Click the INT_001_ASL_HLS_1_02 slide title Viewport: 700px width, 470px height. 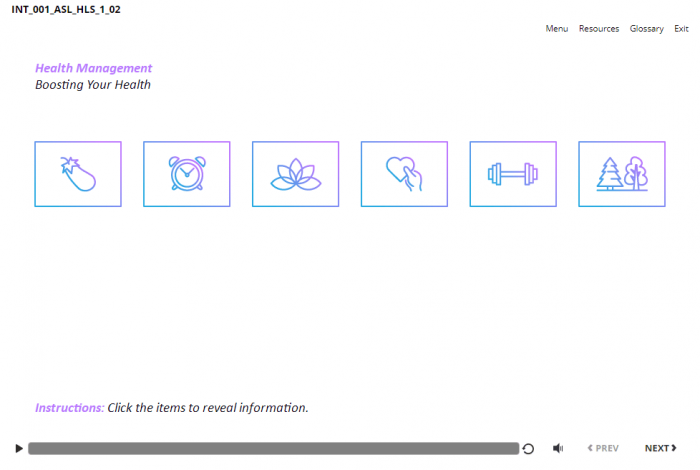(x=65, y=9)
